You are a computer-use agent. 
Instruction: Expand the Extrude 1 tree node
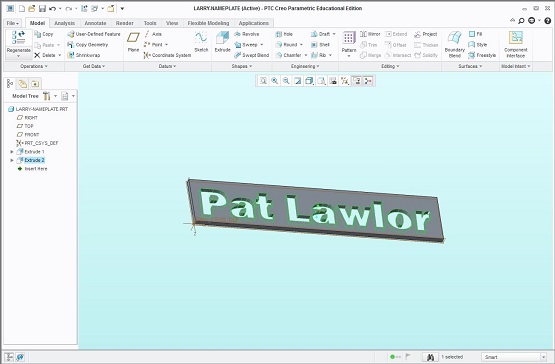[12, 152]
